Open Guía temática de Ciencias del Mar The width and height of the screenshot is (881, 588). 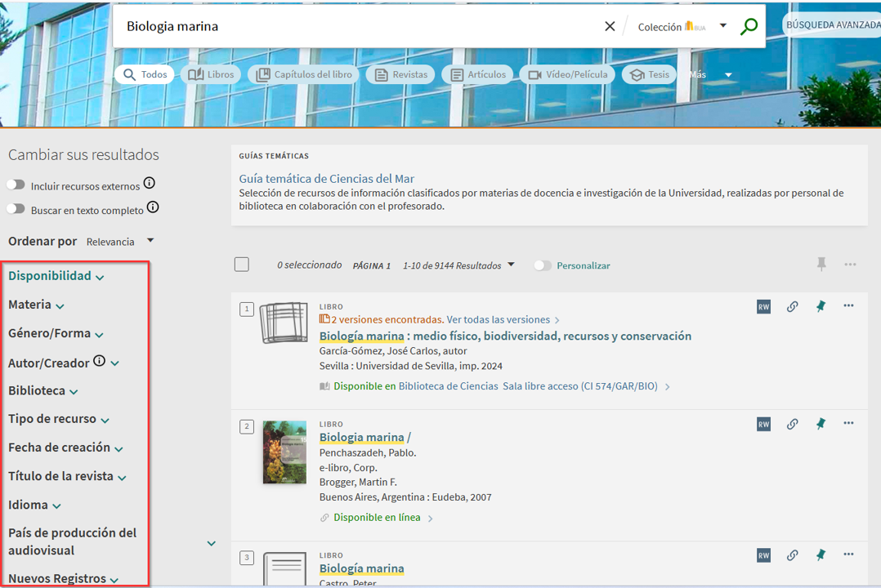pos(326,179)
